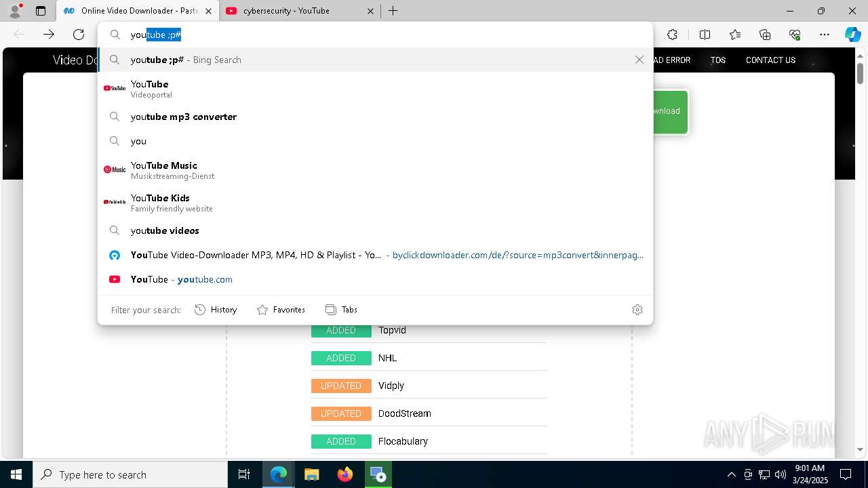Select the 'you' search suggestion

pyautogui.click(x=375, y=141)
